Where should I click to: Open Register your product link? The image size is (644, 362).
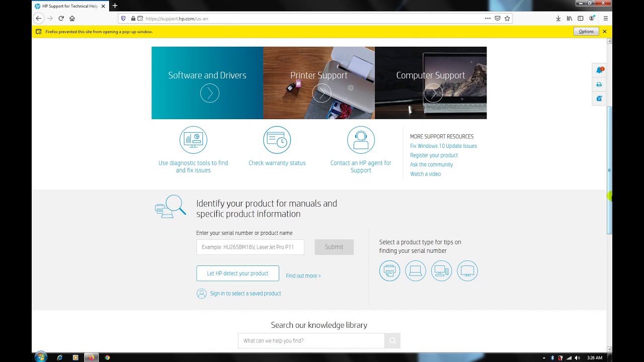point(434,155)
